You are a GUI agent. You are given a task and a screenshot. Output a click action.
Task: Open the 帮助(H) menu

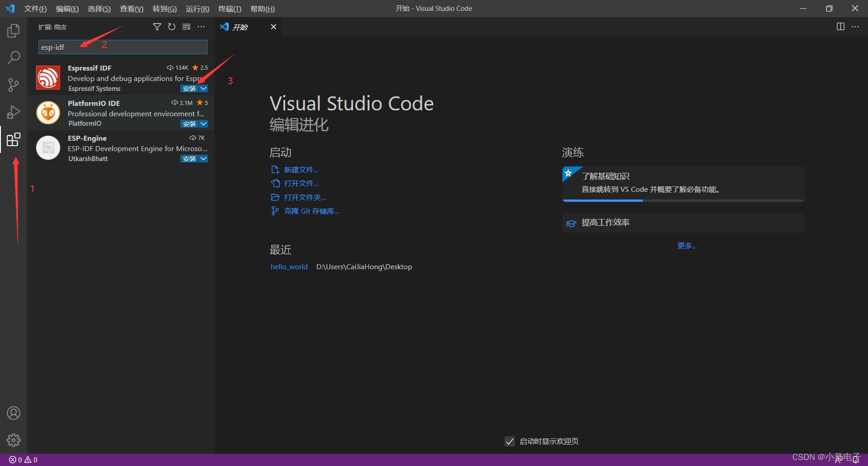point(263,9)
